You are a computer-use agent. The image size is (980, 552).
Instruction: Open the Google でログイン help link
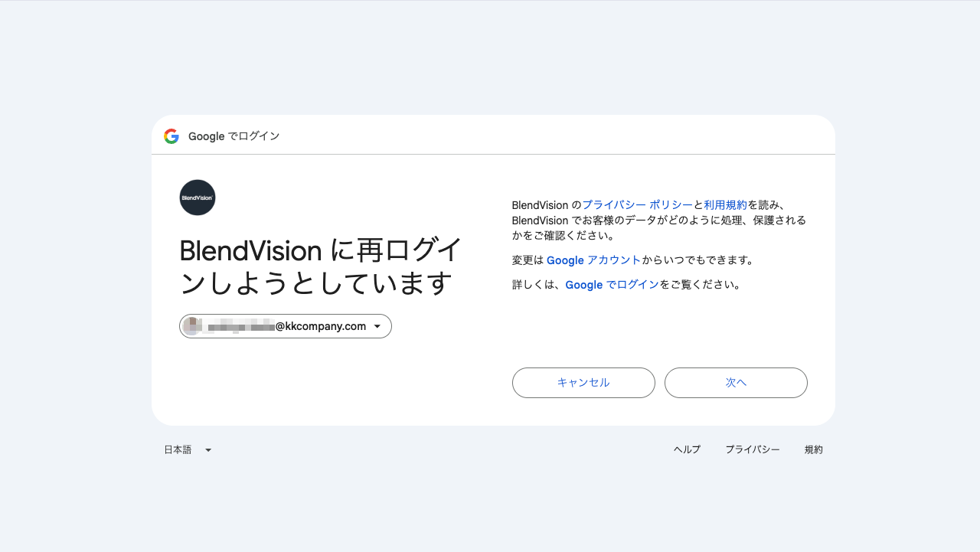pos(612,285)
